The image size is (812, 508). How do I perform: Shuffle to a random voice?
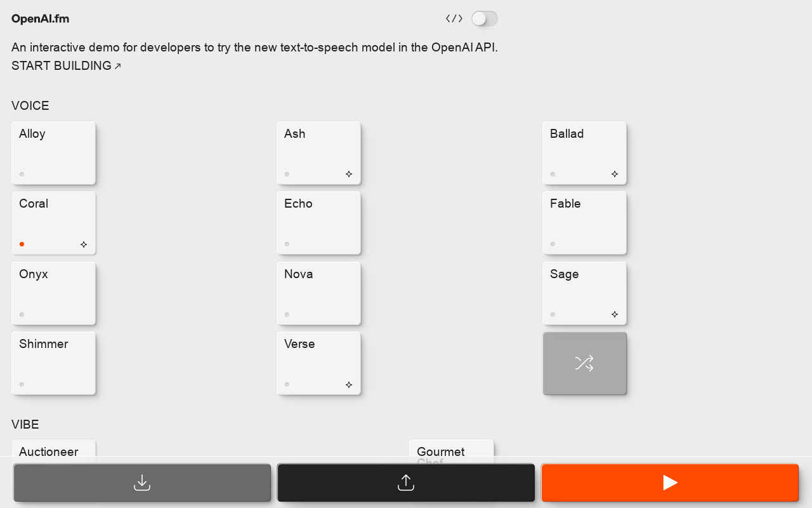point(584,363)
